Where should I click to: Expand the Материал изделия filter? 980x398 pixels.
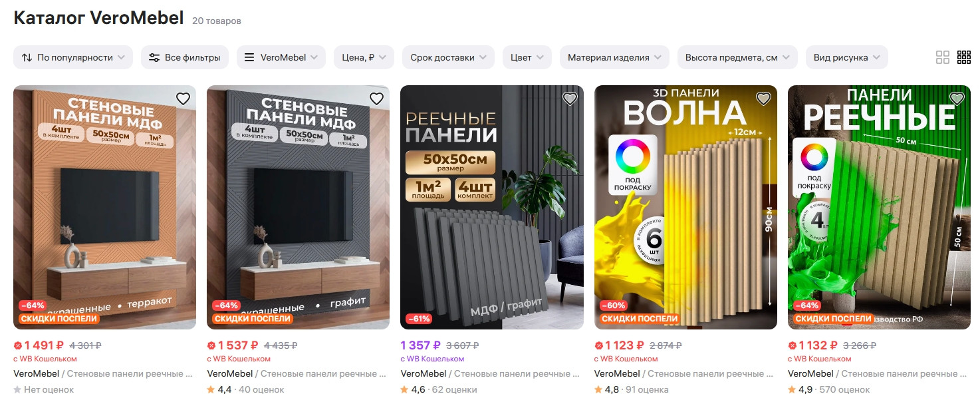tap(614, 57)
